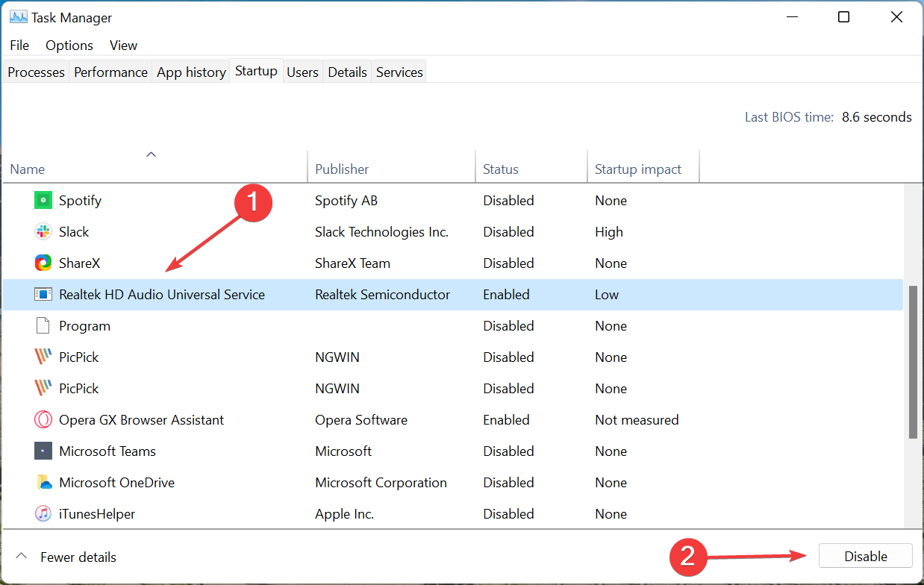Image resolution: width=924 pixels, height=585 pixels.
Task: Click the Slack app icon
Action: pyautogui.click(x=43, y=232)
